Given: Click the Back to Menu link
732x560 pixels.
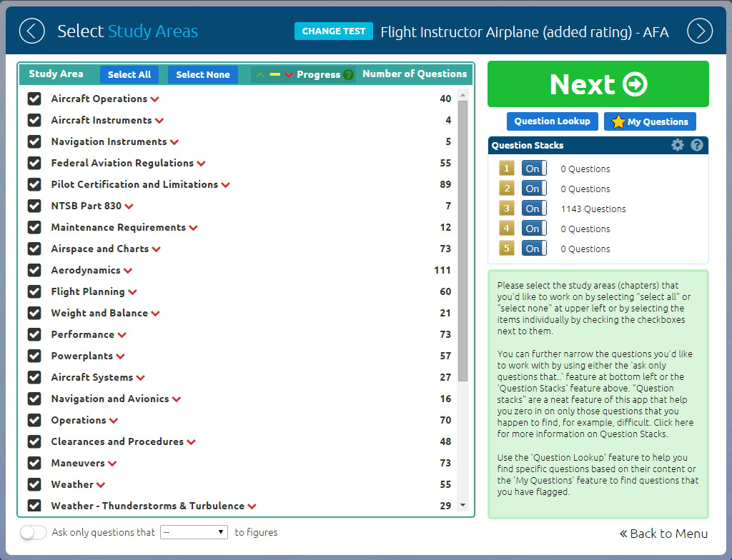Looking at the screenshot, I should tap(663, 534).
